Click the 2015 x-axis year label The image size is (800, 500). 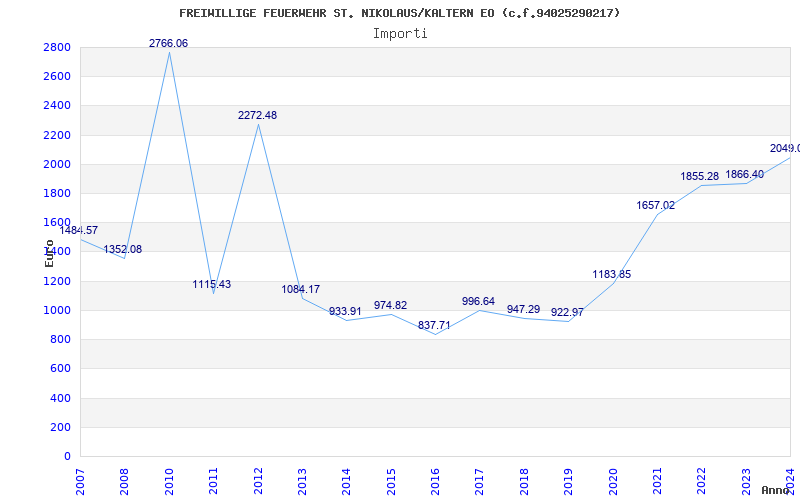click(391, 481)
